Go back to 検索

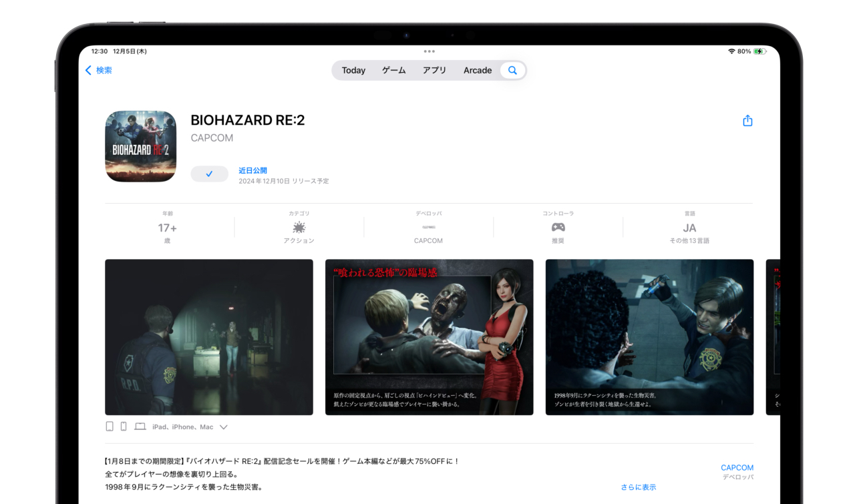pos(104,70)
